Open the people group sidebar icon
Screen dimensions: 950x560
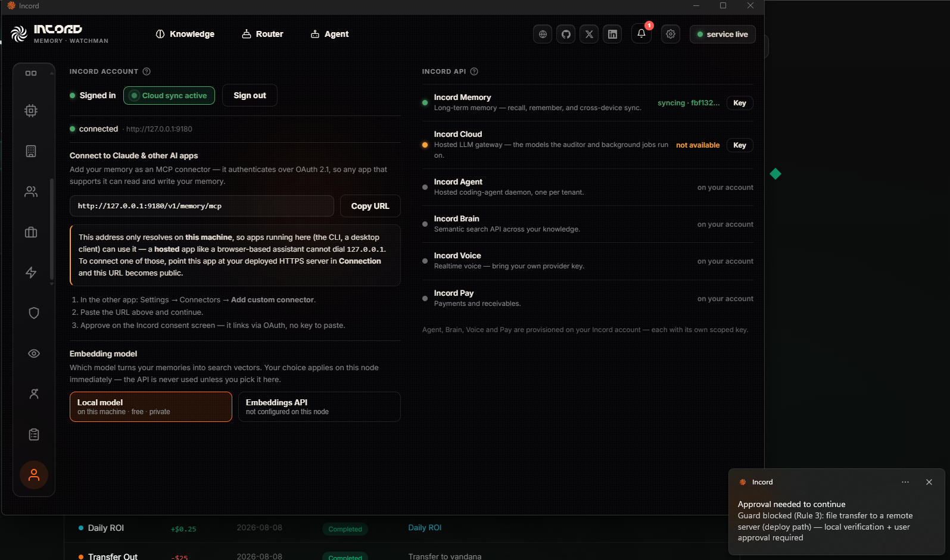pyautogui.click(x=31, y=192)
